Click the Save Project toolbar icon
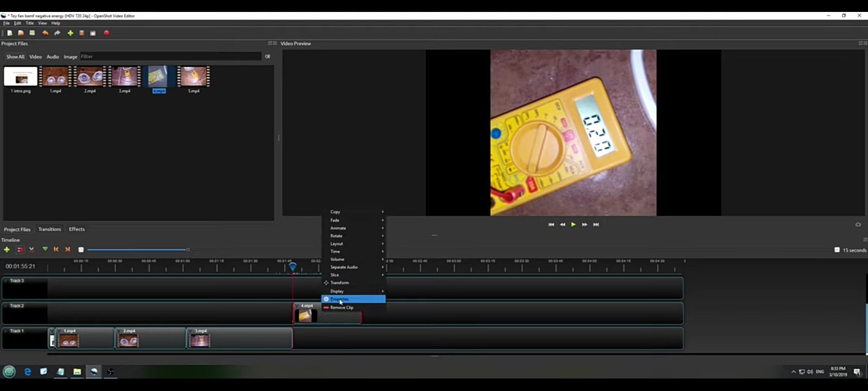Image resolution: width=868 pixels, height=391 pixels. (x=32, y=33)
